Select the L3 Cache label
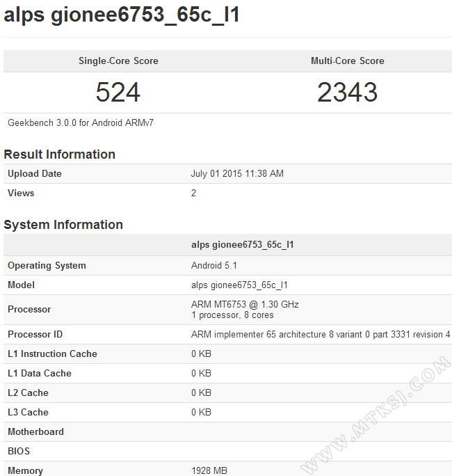The height and width of the screenshot is (476, 452). 29,412
